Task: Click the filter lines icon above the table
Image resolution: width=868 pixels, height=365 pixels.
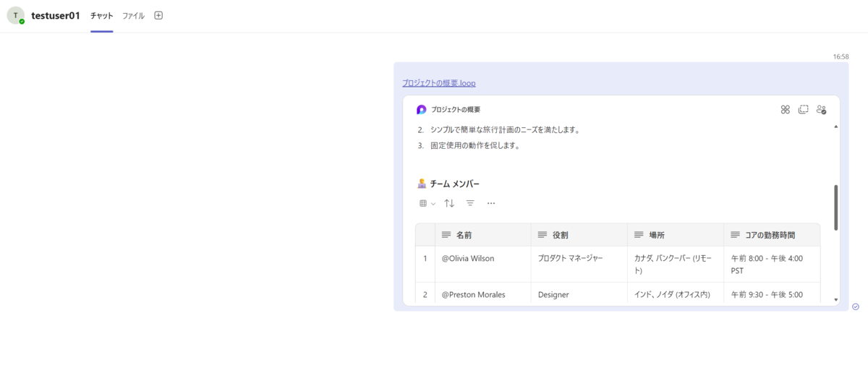Action: pyautogui.click(x=470, y=203)
